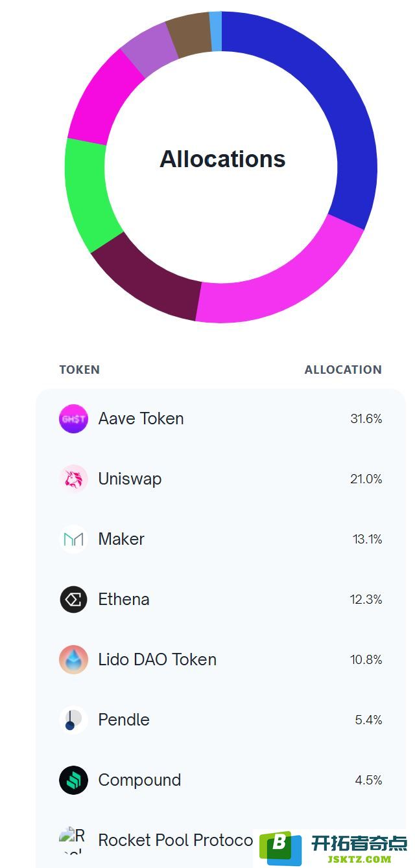Click the Ethena black circle icon
Screen dimensions: 415x868
coord(73,599)
